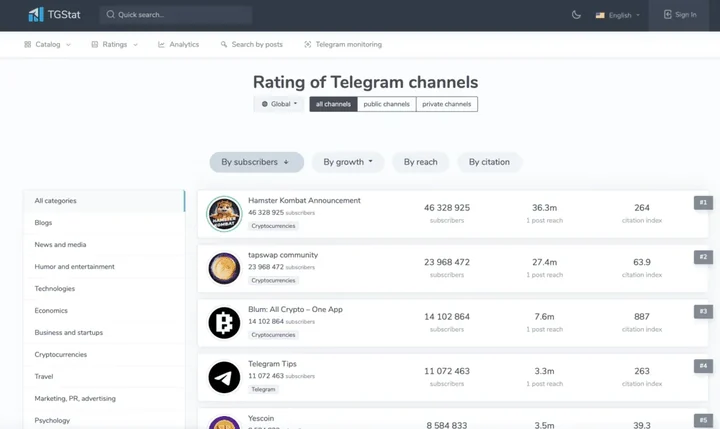Open the Global region dropdown

pos(279,104)
